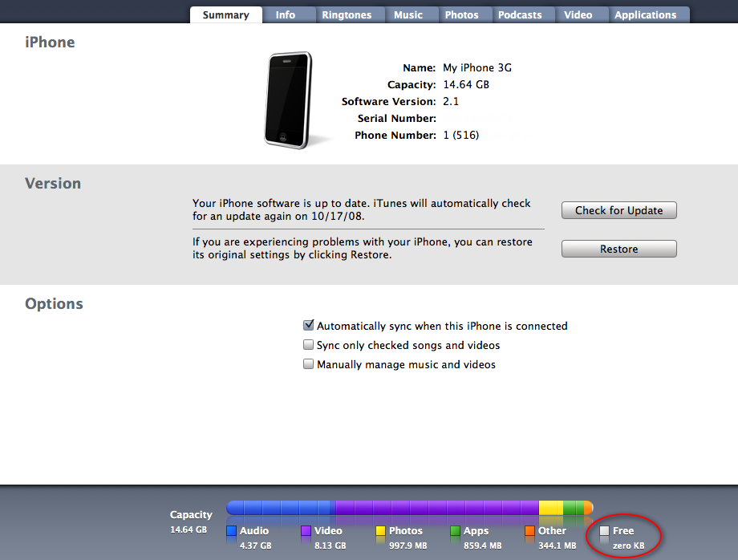Screen dimensions: 738x560
Task: Click the blue Audio legend swatch
Action: point(231,531)
